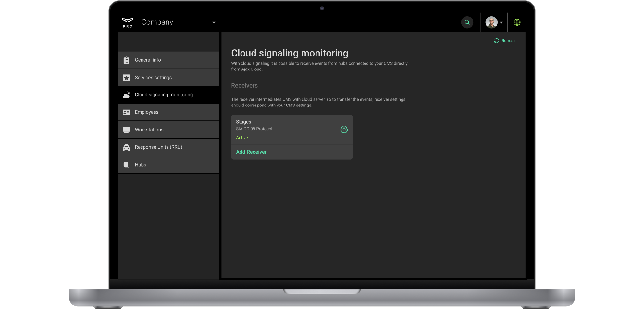Click the Active status of the receiver

coord(242,138)
